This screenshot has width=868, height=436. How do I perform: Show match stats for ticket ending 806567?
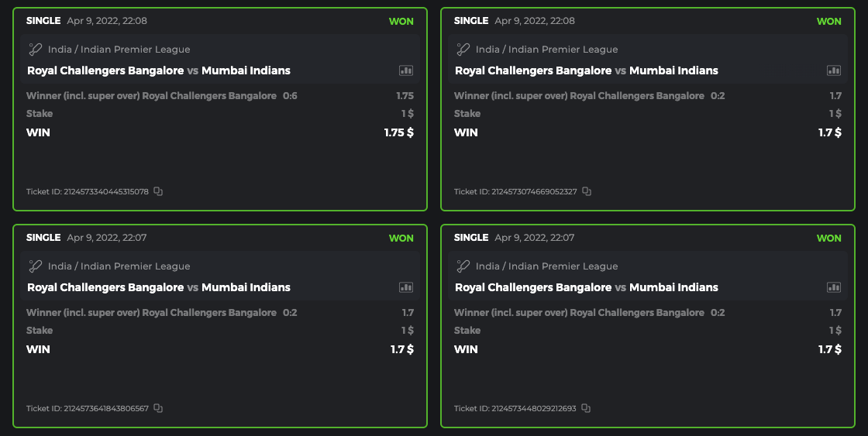click(406, 287)
